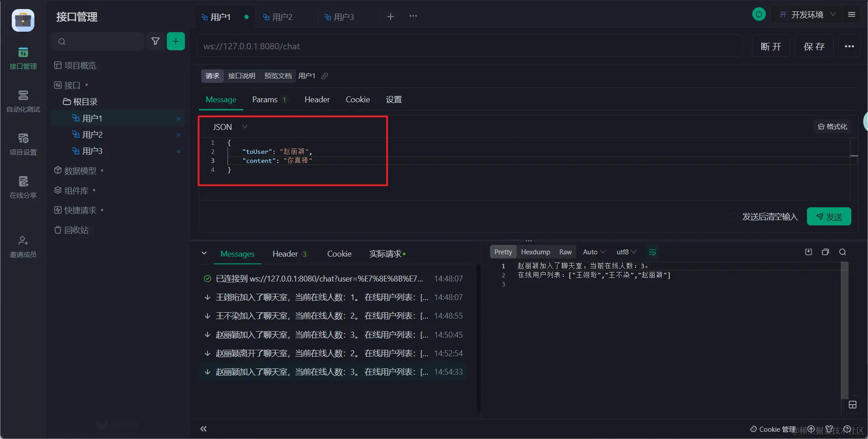Screen dimensions: 868x439
Task: Send the message with 发送 button
Action: pyautogui.click(x=829, y=217)
